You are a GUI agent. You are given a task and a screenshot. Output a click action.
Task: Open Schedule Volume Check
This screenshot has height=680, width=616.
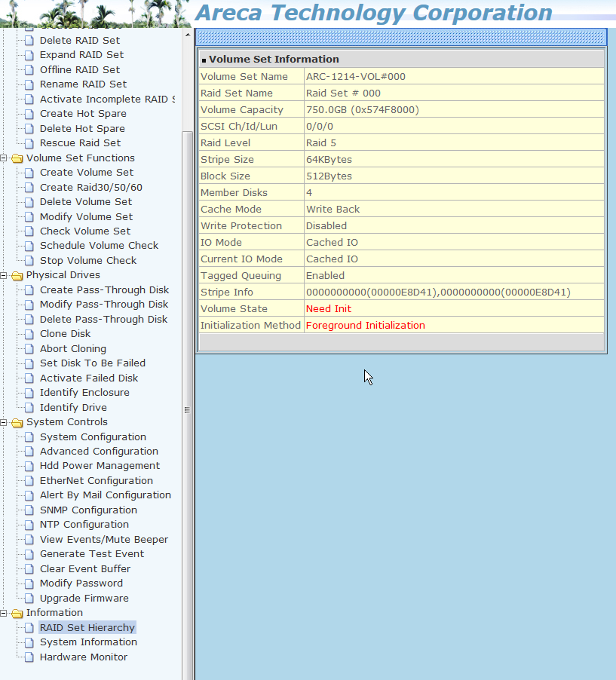click(99, 246)
